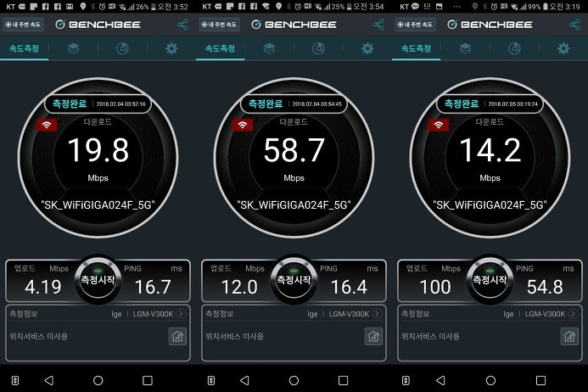Tap download speed value 58.7
Screen dimensions: 588x392
tap(294, 150)
